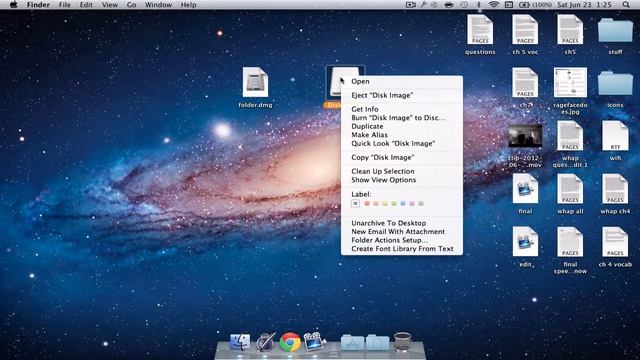Click the date and time display
The image size is (640, 360).
click(x=584, y=5)
